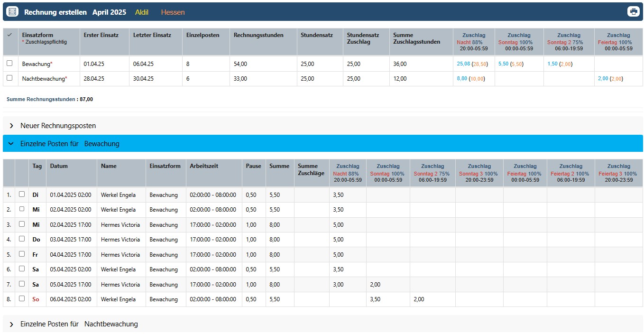Viewport: 644px width, 334px height.
Task: Click the Arbeitszeit cell of row 7
Action: [212, 285]
